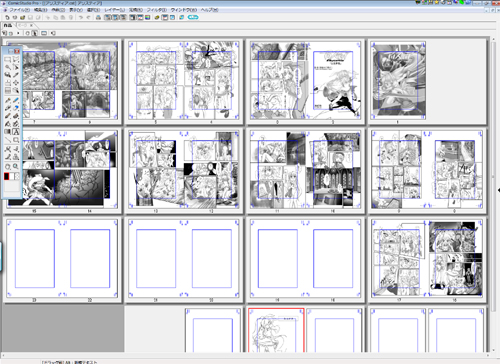Choose the transparent checkered color swatch
The width and height of the screenshot is (500, 364).
tap(17, 176)
